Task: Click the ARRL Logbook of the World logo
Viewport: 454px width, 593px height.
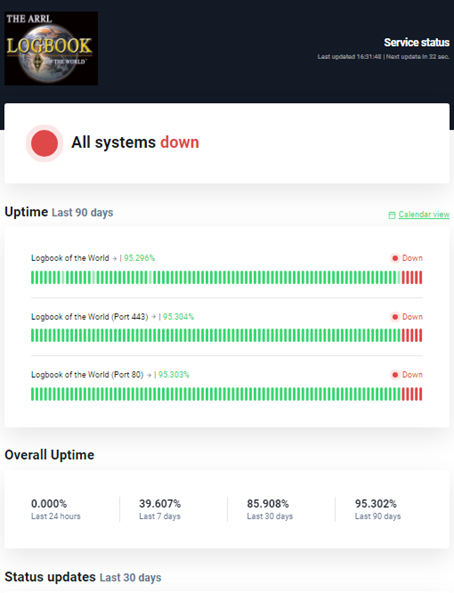Action: point(51,48)
